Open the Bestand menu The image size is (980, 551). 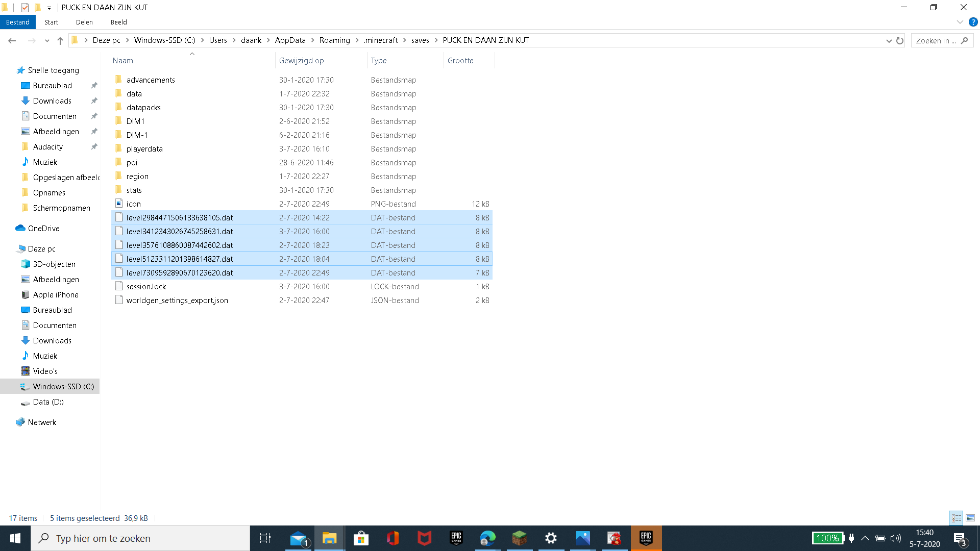18,22
